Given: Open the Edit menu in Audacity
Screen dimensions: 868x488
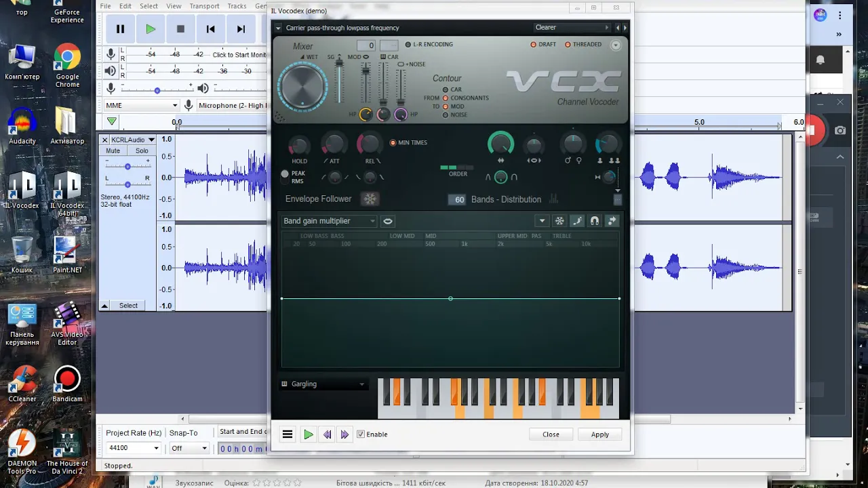Looking at the screenshot, I should point(125,6).
